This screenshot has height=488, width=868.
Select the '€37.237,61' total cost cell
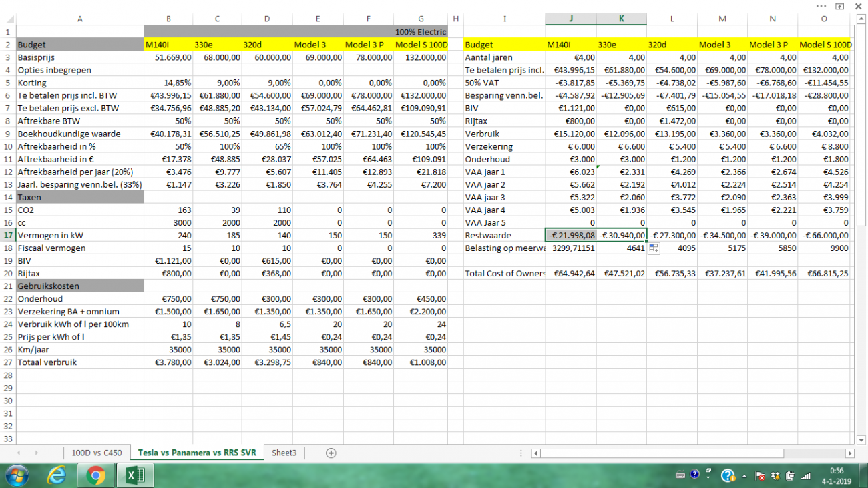pyautogui.click(x=722, y=273)
